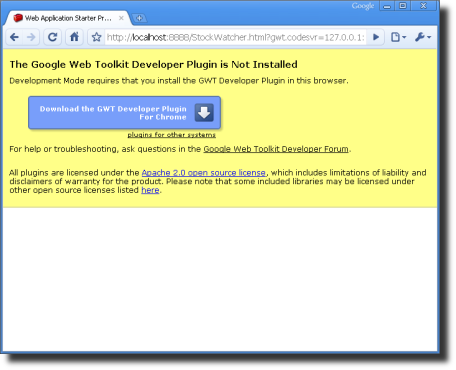The width and height of the screenshot is (456, 370).
Task: Maximize the Chrome browser window
Action: (x=403, y=6)
